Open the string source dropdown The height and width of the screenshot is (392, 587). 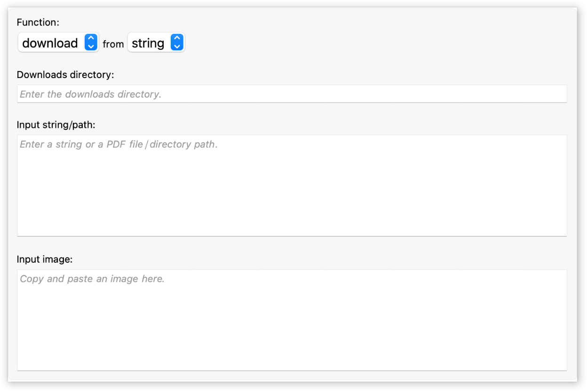(x=156, y=43)
